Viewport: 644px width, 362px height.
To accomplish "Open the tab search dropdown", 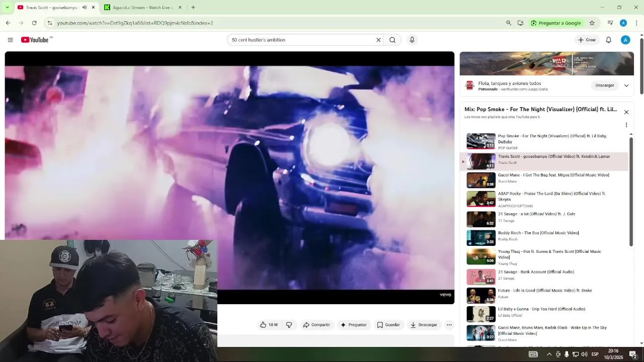I will pos(7,8).
